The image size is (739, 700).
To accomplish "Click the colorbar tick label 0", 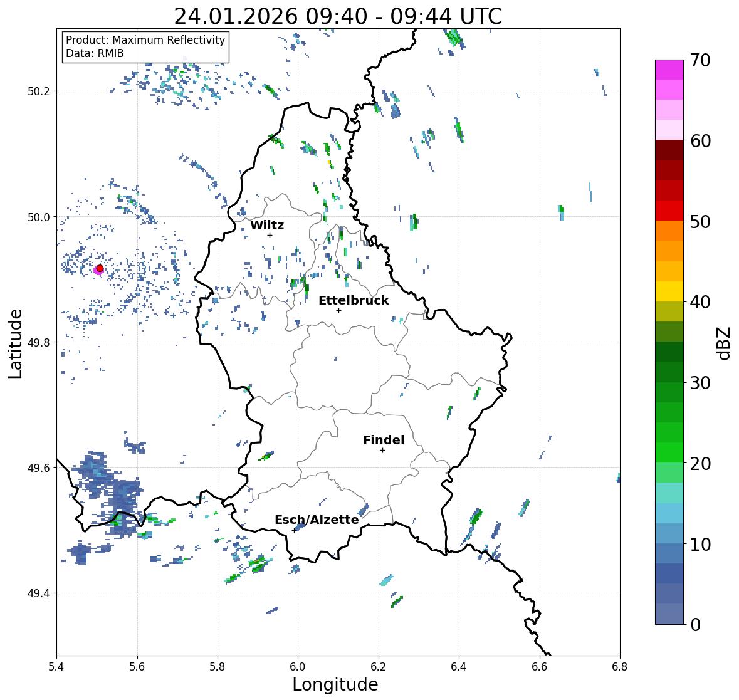I will point(695,625).
